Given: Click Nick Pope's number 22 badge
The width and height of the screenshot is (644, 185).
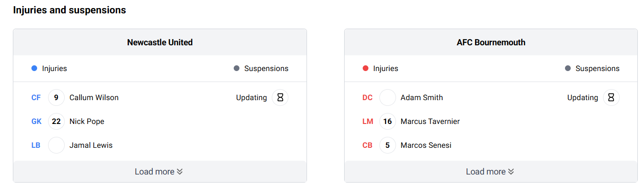Looking at the screenshot, I should (56, 121).
